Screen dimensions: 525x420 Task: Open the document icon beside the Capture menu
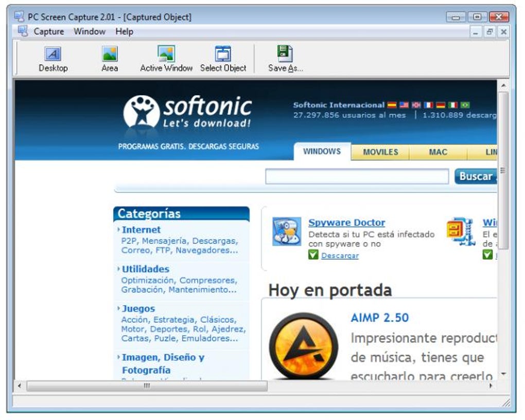23,31
